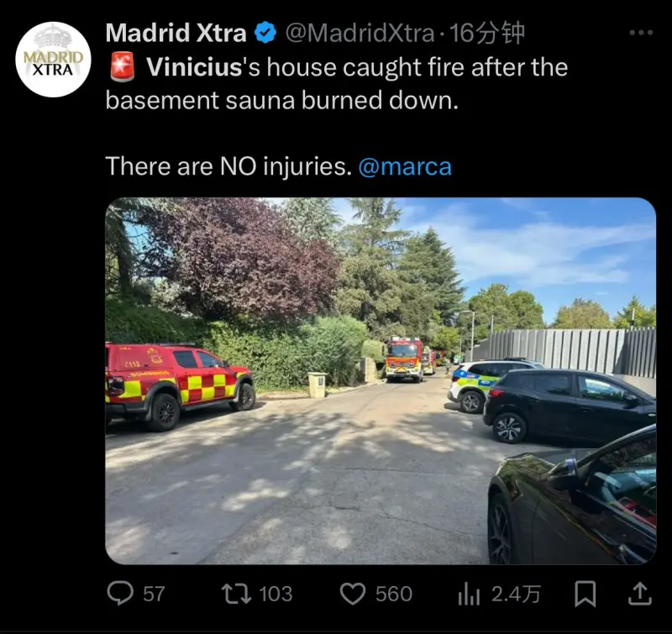The height and width of the screenshot is (634, 672).
Task: Click the reply comment bubble icon
Action: point(119,594)
